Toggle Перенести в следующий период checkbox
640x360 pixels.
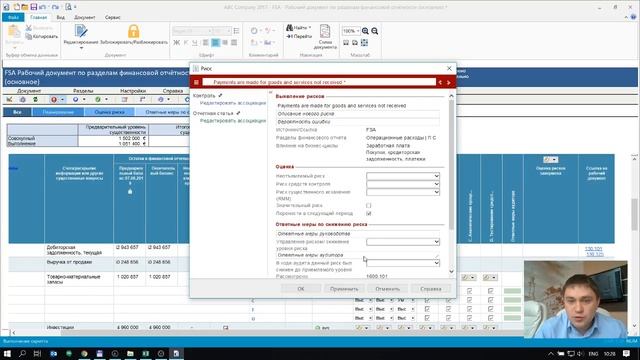coord(369,213)
